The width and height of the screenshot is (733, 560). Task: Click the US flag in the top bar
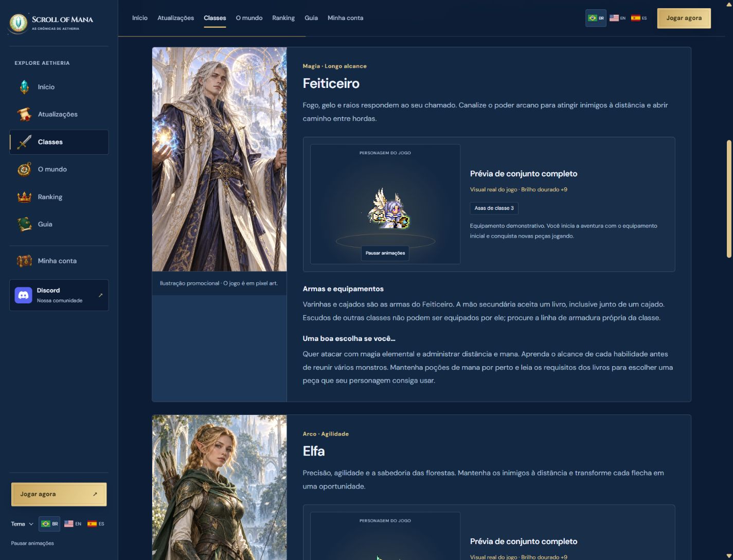click(x=614, y=18)
